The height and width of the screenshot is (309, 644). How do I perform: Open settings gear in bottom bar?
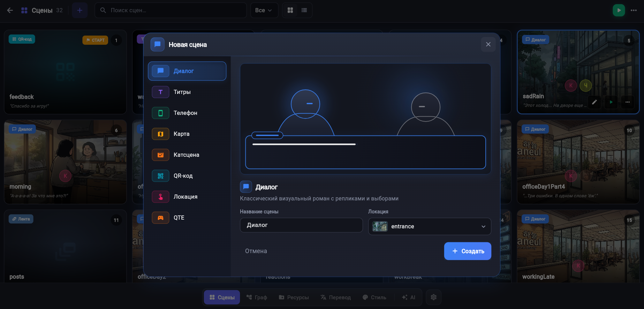[433, 297]
